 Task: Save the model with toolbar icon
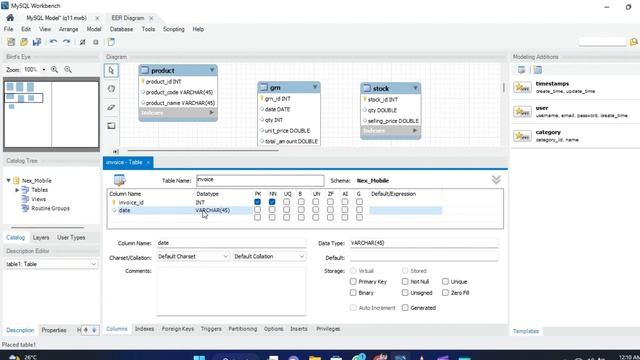(37, 42)
